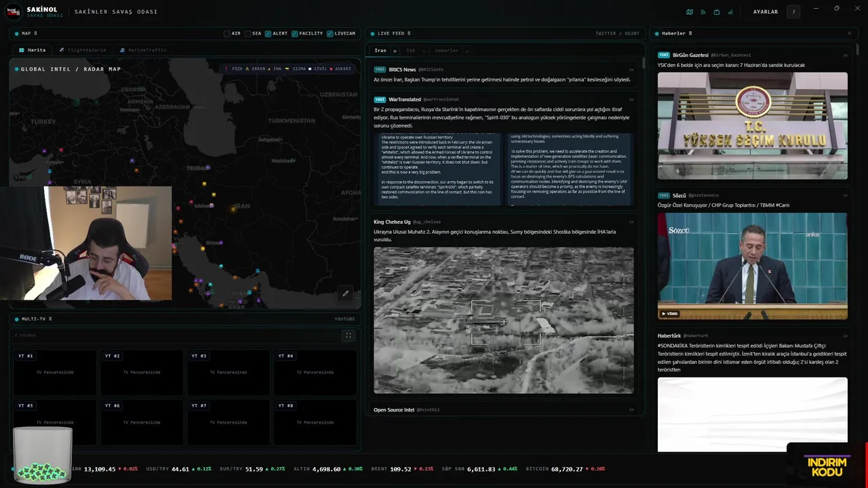Click the Haberler panel drag handle
Image resolution: width=868 pixels, height=488 pixels.
690,33
